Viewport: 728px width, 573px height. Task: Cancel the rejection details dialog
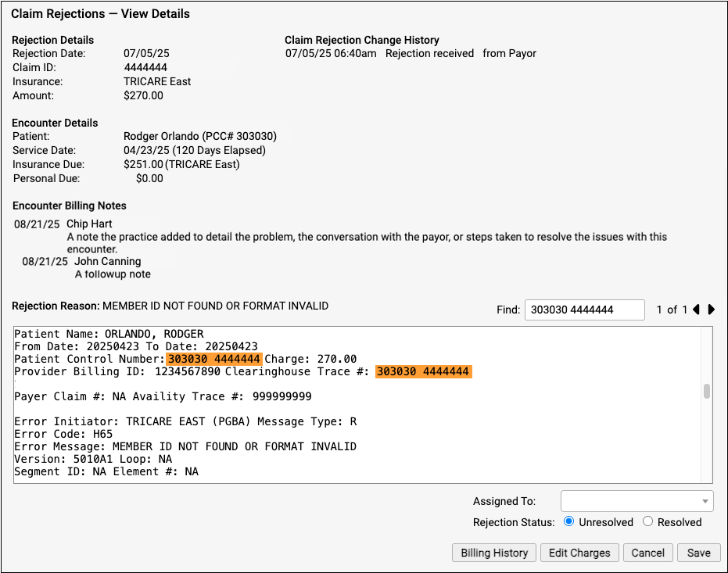[647, 553]
